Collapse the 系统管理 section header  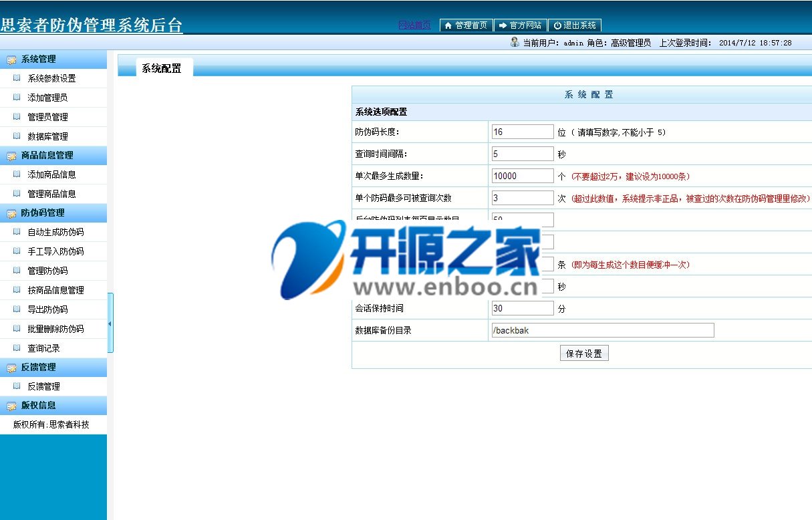[53, 59]
